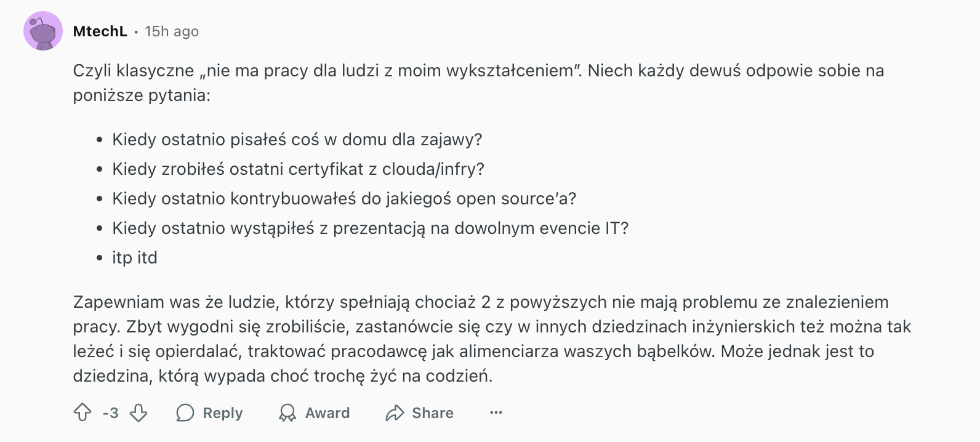The height and width of the screenshot is (442, 980).
Task: Click the Reply speech bubble icon
Action: [185, 412]
